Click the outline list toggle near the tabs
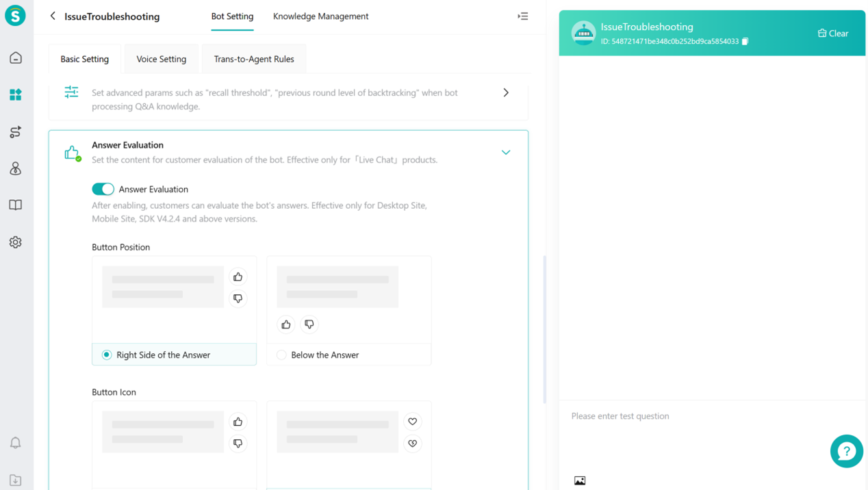868x490 pixels. point(522,16)
